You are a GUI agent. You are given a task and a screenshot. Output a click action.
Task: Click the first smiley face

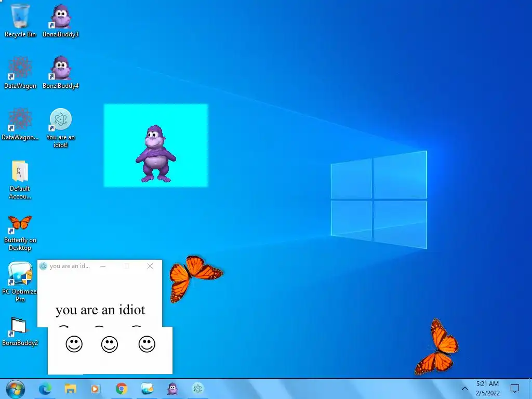coord(74,344)
